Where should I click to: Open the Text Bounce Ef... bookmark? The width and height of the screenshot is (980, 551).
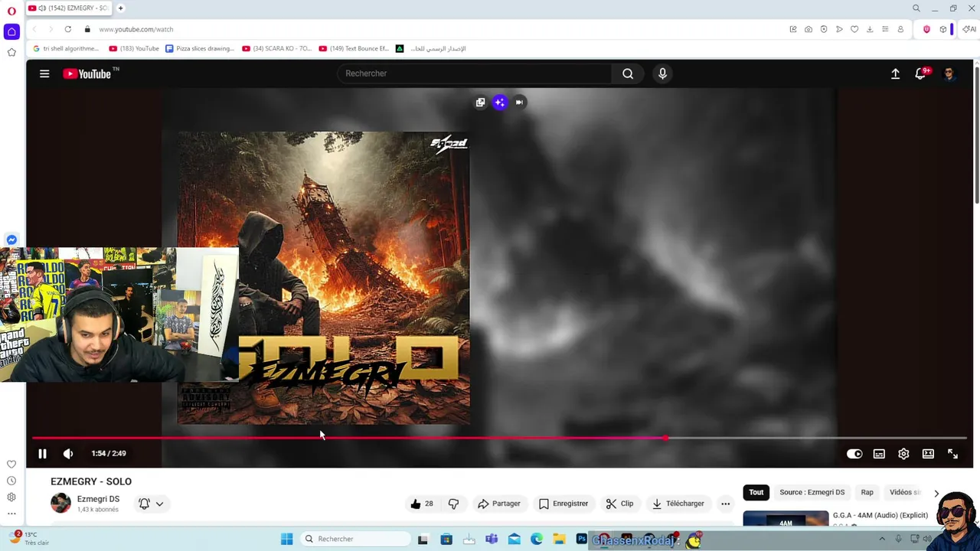point(354,48)
